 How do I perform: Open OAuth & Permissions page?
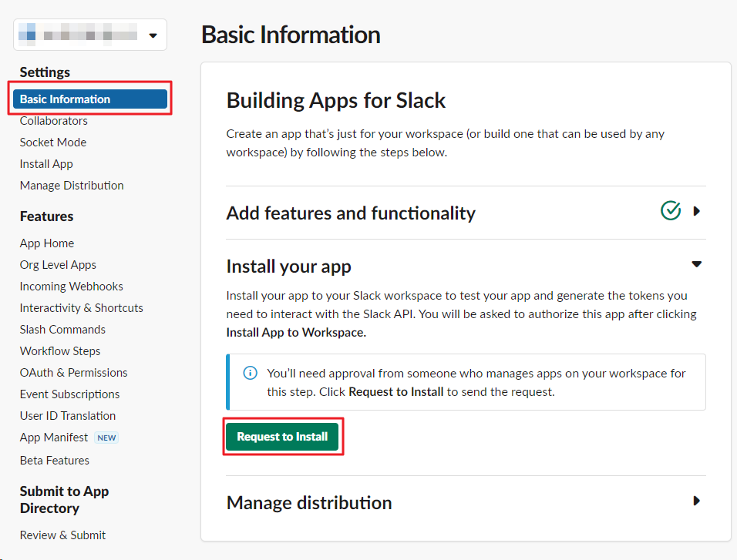pos(74,373)
